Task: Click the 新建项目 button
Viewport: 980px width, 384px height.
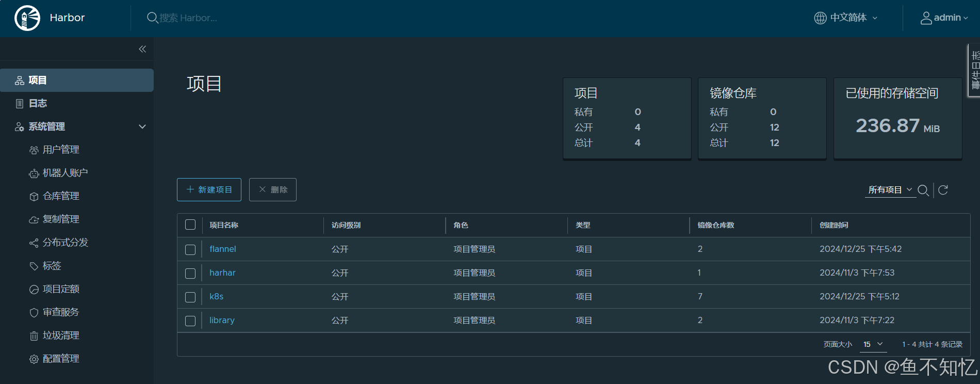Action: pos(209,190)
